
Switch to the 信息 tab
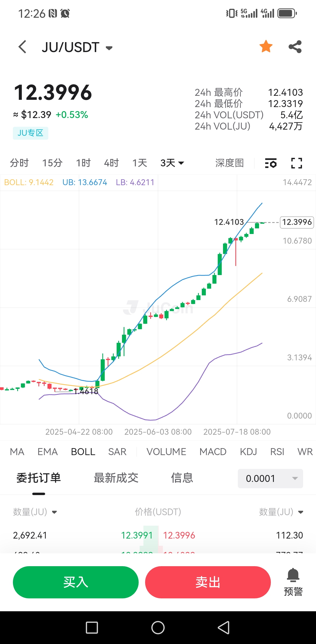pyautogui.click(x=182, y=478)
